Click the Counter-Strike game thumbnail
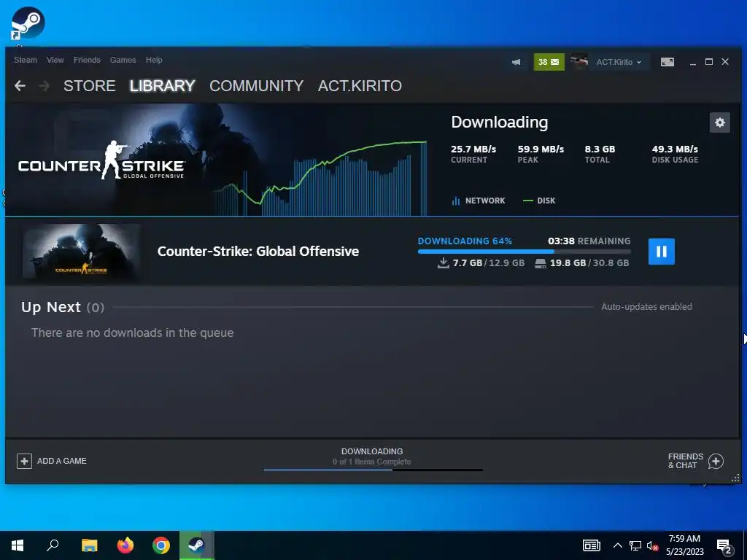 point(81,252)
